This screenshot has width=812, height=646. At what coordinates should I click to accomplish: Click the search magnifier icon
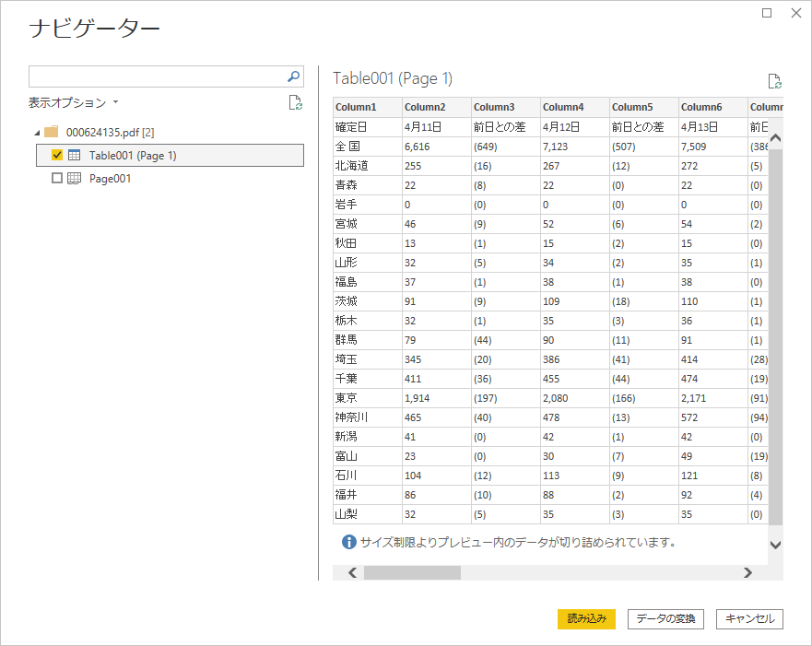pyautogui.click(x=293, y=76)
